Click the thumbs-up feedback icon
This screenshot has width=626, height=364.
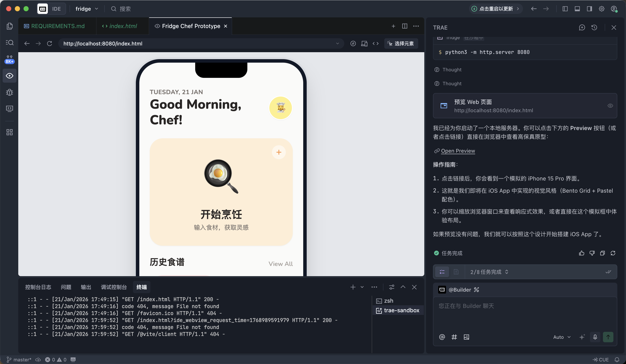coord(581,253)
